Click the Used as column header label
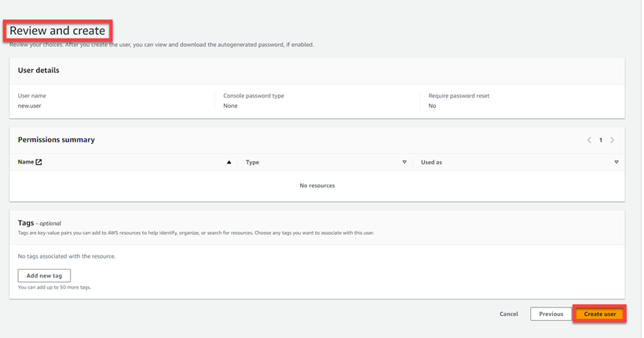Image resolution: width=644 pixels, height=338 pixels. click(x=431, y=162)
